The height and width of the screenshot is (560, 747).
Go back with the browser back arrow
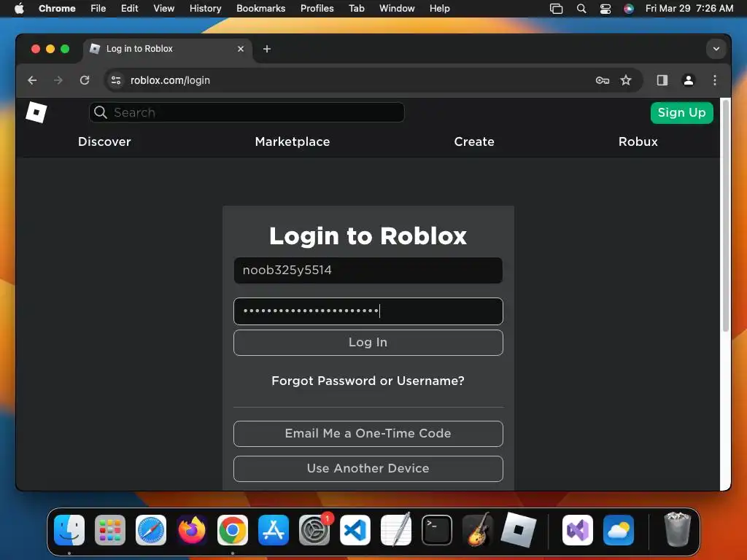coord(32,80)
